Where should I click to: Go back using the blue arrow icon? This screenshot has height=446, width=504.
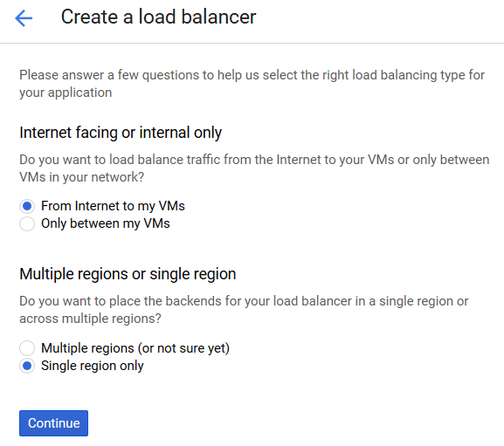point(24,18)
